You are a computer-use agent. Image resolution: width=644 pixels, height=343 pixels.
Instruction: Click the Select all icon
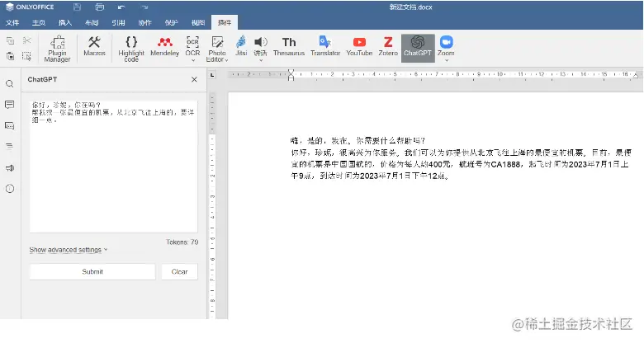click(x=26, y=56)
